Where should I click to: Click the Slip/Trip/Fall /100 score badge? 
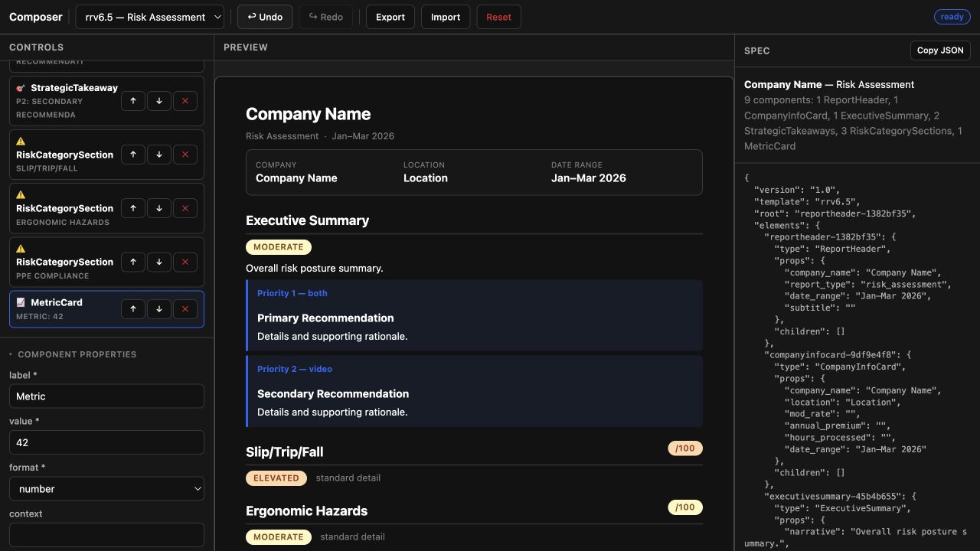tap(685, 448)
